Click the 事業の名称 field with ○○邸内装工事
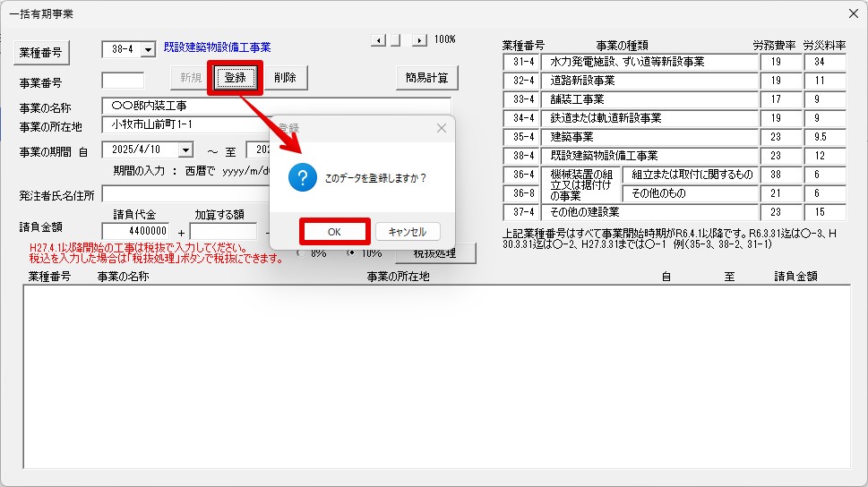The height and width of the screenshot is (487, 868). [277, 106]
